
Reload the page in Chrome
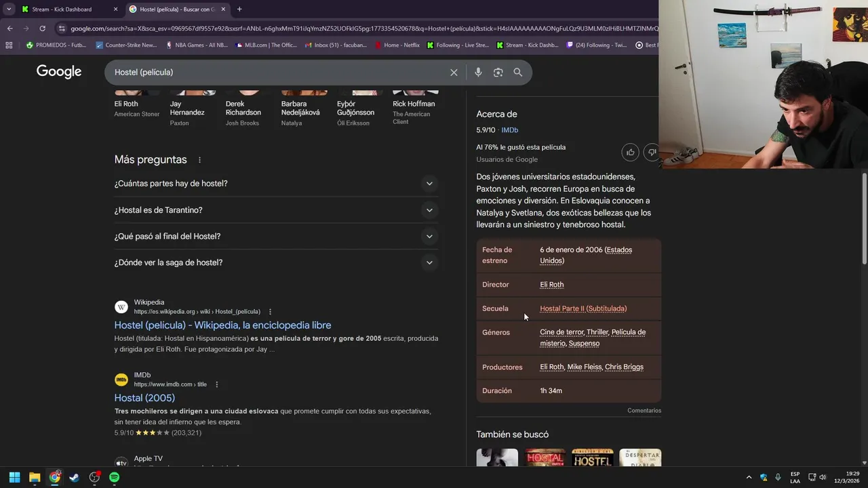tap(42, 28)
